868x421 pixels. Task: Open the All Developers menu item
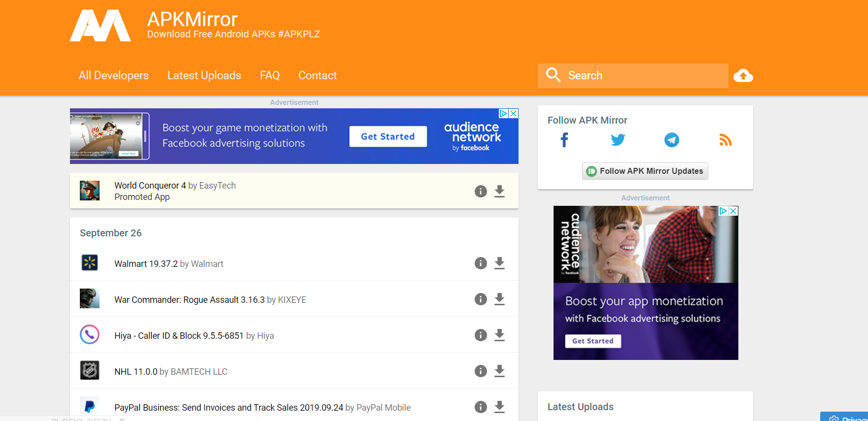tap(113, 75)
